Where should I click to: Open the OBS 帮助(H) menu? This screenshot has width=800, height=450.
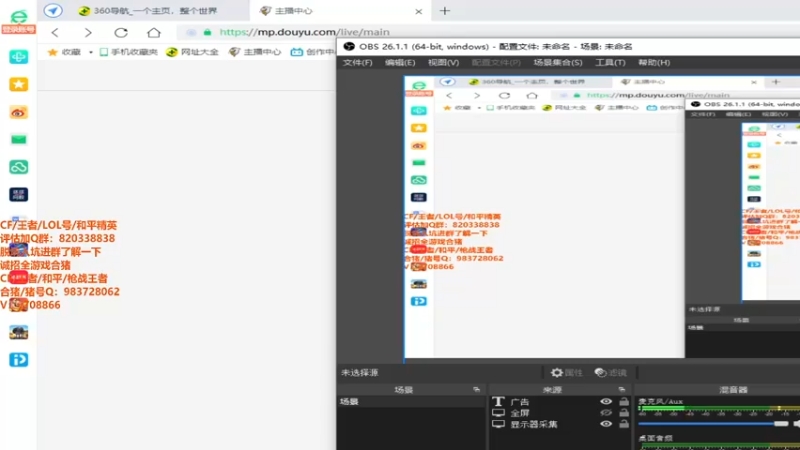[x=654, y=63]
